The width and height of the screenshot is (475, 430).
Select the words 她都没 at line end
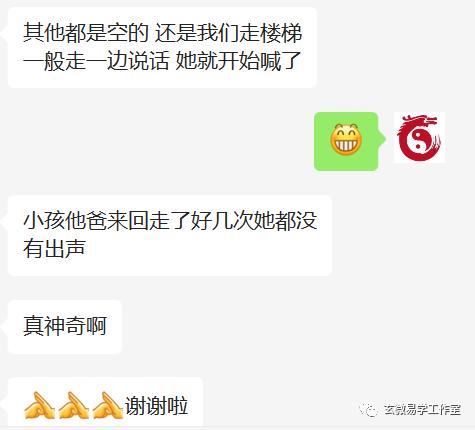coord(285,221)
